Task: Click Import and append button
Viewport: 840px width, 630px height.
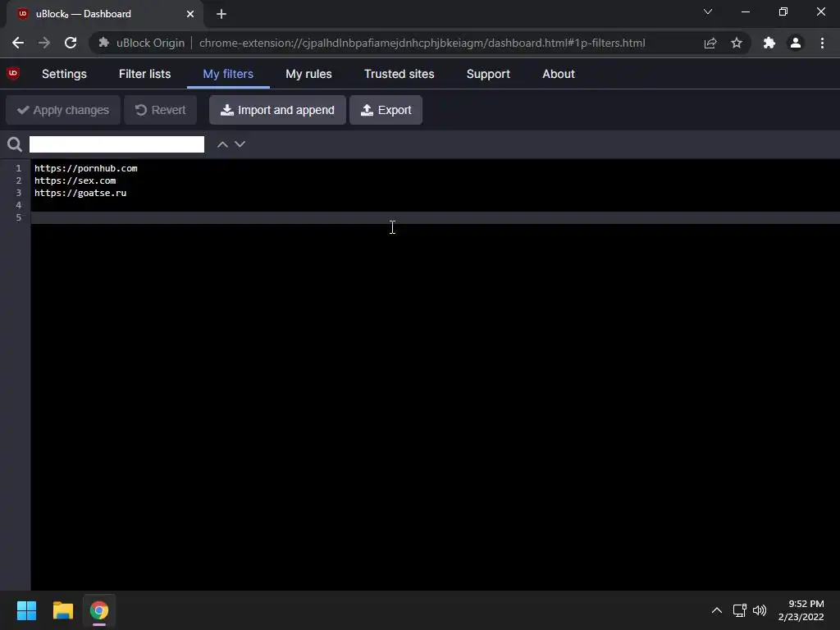Action: 277,110
